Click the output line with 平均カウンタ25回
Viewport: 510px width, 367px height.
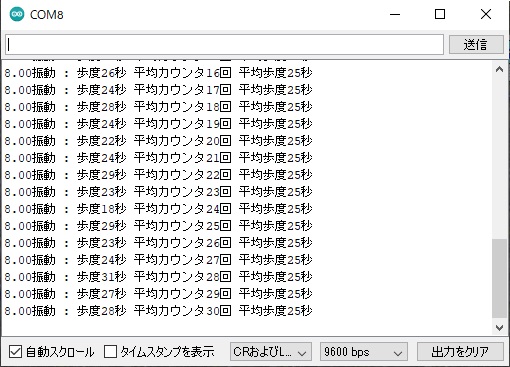(x=159, y=226)
